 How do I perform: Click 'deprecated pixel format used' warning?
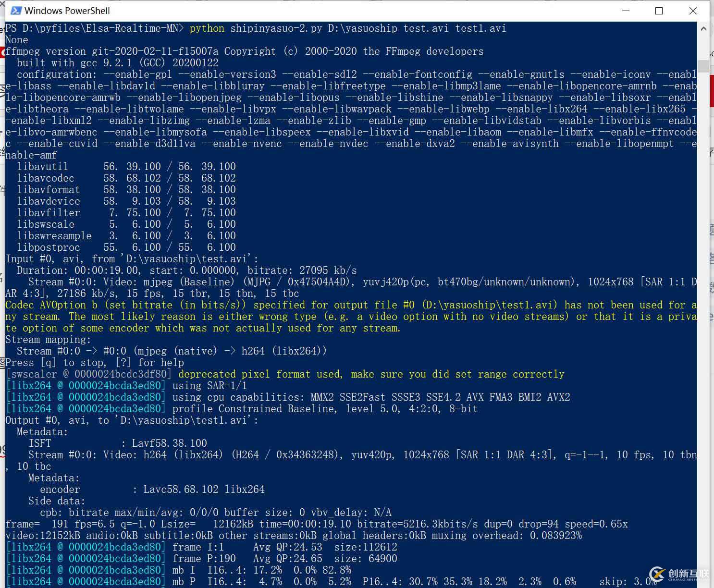(x=371, y=374)
